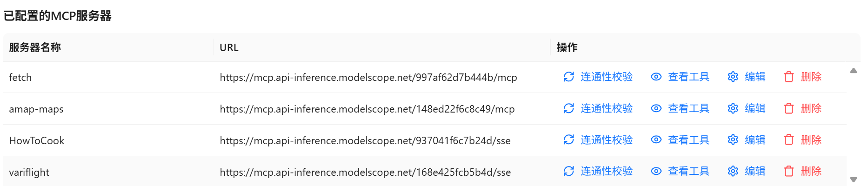Viewport: 868px width, 186px height.
Task: Open 查看工具 for fetch server
Action: coord(688,77)
